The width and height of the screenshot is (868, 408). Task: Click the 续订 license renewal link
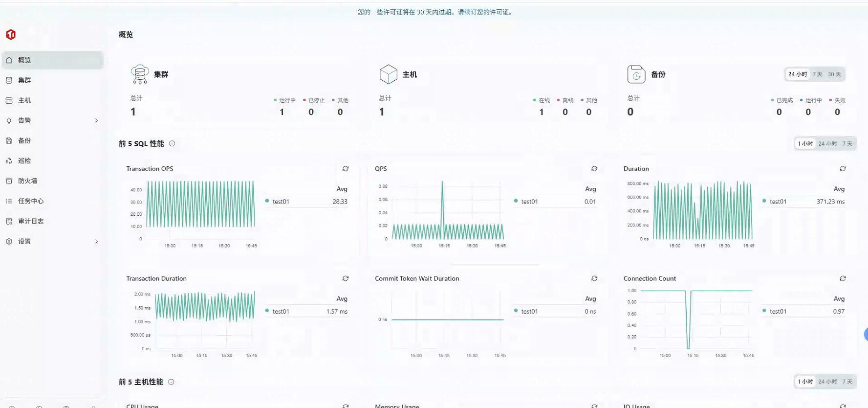pos(470,12)
